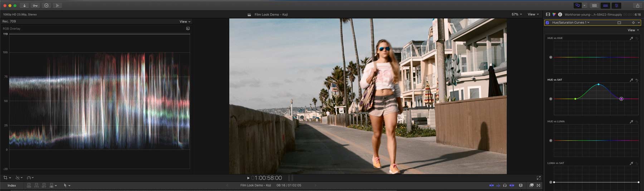The width and height of the screenshot is (644, 191).
Task: Click the Append clip edit icon
Action: 44,186
